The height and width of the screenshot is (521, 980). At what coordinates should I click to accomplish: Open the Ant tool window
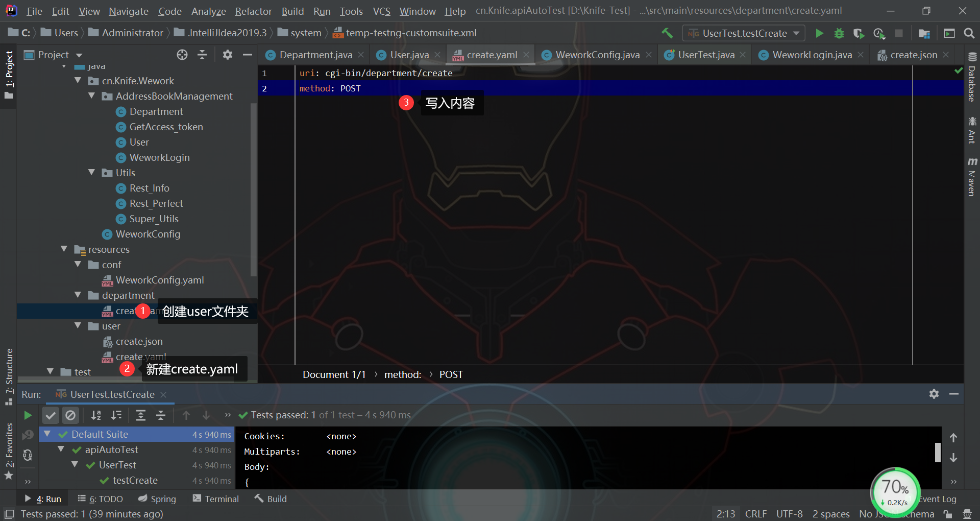point(972,130)
